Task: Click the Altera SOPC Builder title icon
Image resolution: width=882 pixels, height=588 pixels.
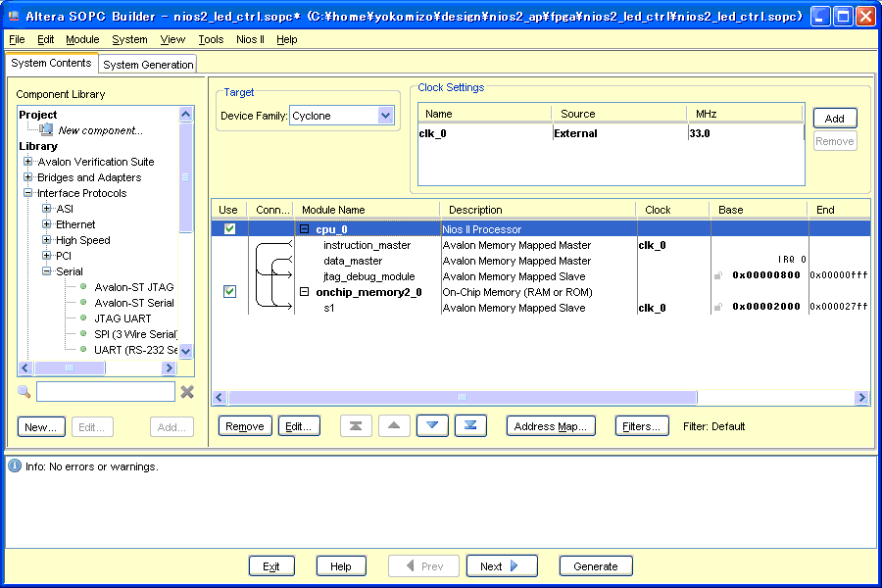Action: [x=14, y=16]
